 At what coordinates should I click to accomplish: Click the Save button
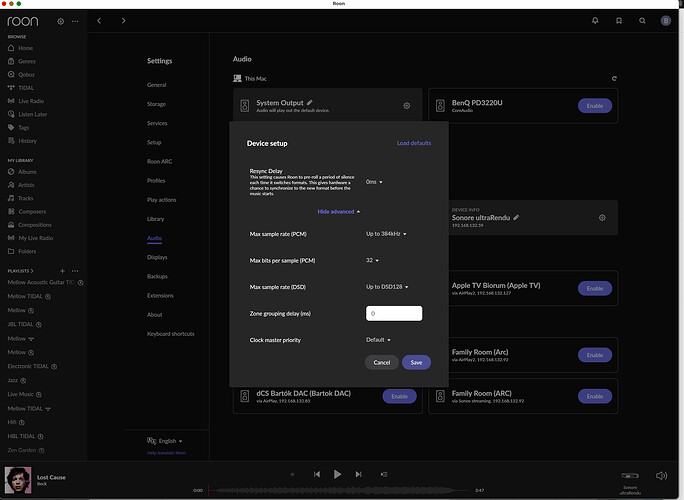[415, 362]
